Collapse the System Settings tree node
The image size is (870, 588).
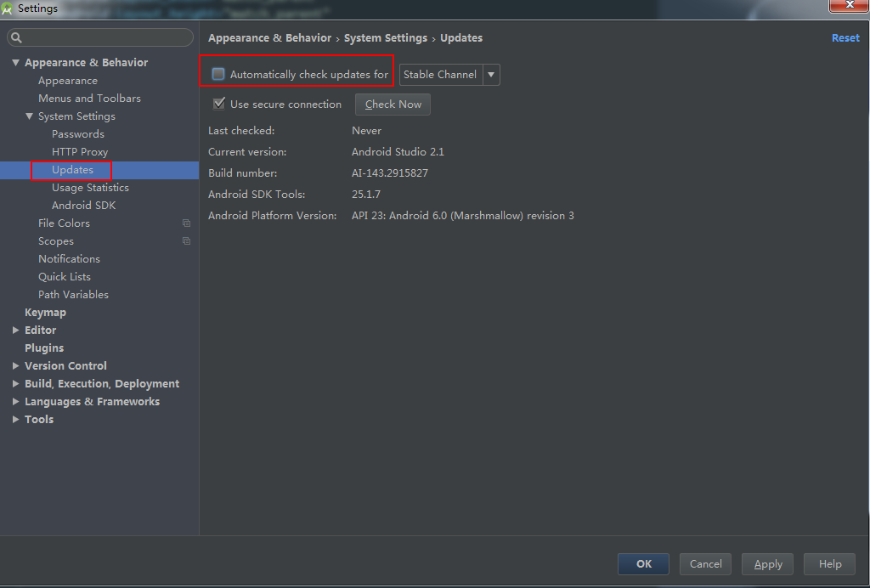click(30, 116)
